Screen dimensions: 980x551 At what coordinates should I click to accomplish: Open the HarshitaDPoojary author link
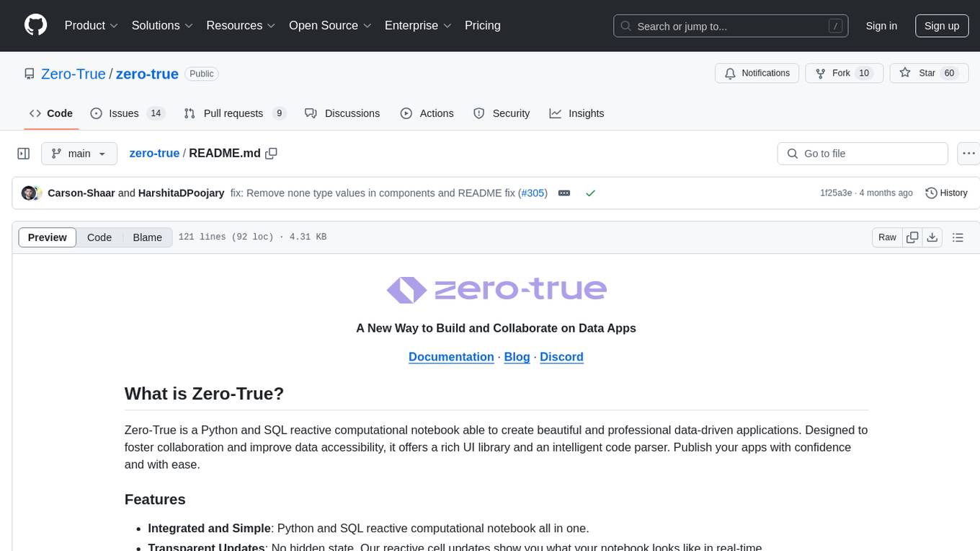click(x=181, y=193)
